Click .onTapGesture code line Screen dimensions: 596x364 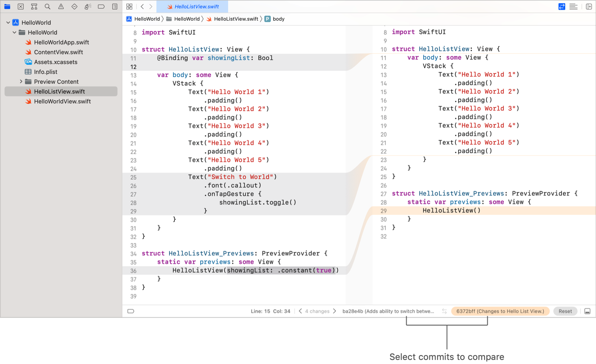[232, 194]
